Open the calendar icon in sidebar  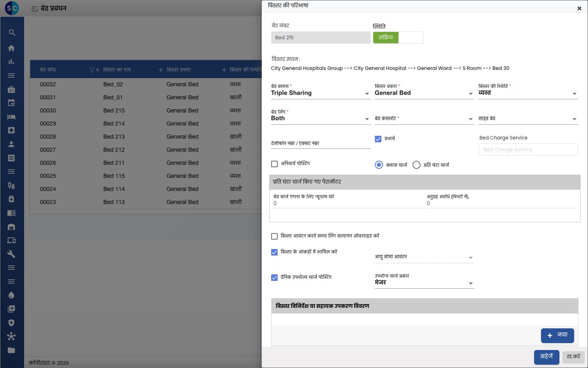pyautogui.click(x=11, y=103)
